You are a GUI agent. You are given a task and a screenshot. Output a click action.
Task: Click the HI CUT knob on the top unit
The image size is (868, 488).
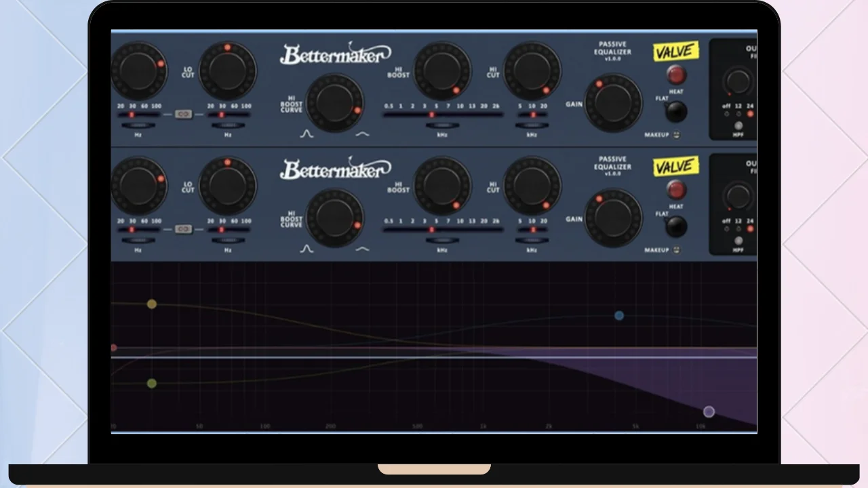(532, 71)
